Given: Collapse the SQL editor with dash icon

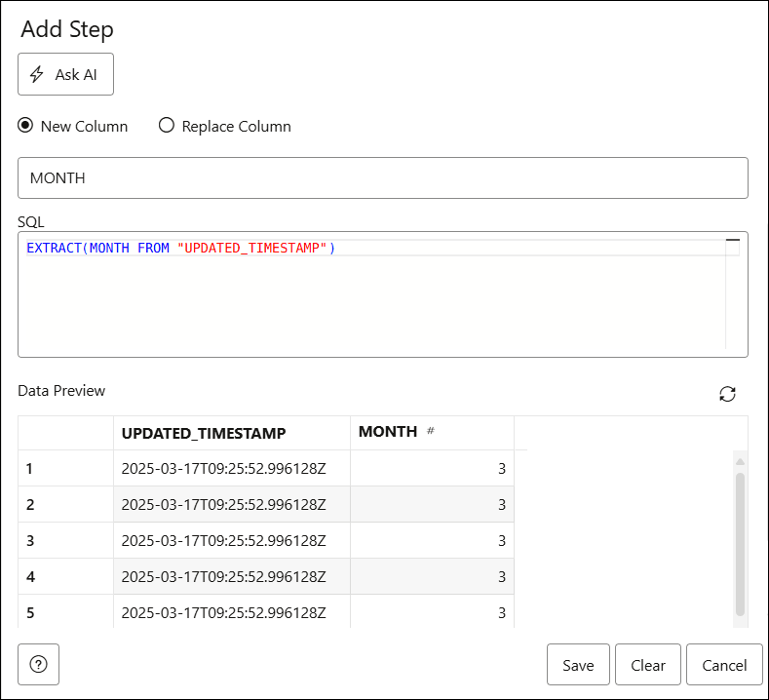Looking at the screenshot, I should click(733, 240).
